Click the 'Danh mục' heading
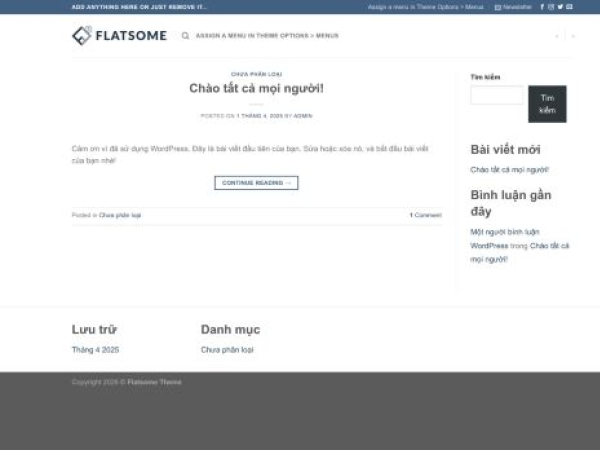The height and width of the screenshot is (450, 600). pyautogui.click(x=230, y=329)
